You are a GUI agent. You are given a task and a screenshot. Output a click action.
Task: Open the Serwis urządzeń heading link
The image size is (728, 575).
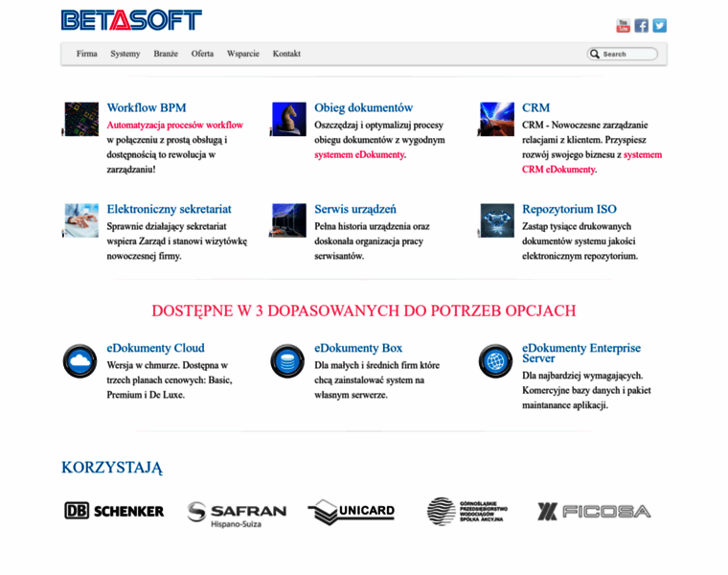click(355, 209)
